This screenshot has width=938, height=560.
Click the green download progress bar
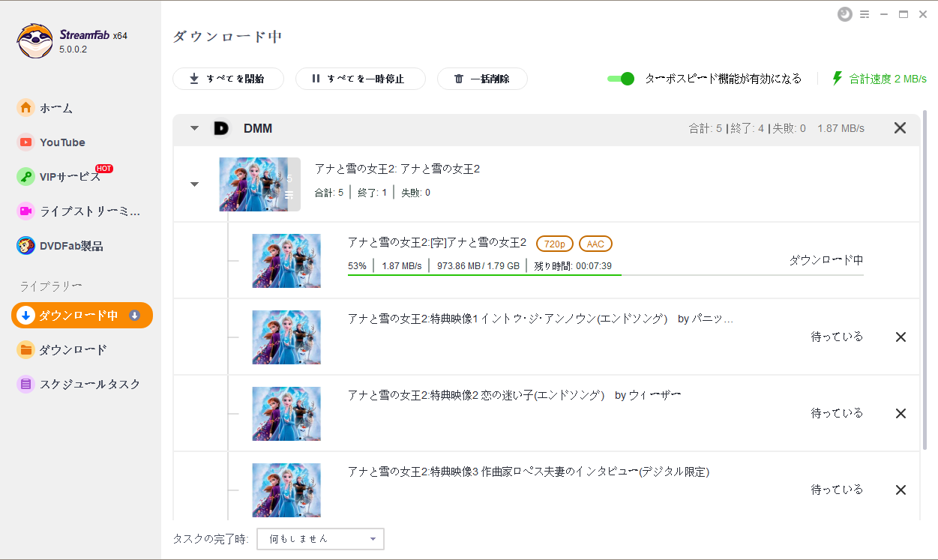point(484,275)
